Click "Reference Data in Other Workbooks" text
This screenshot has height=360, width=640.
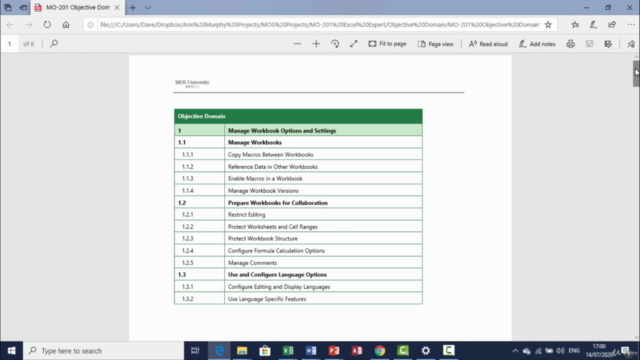click(273, 167)
